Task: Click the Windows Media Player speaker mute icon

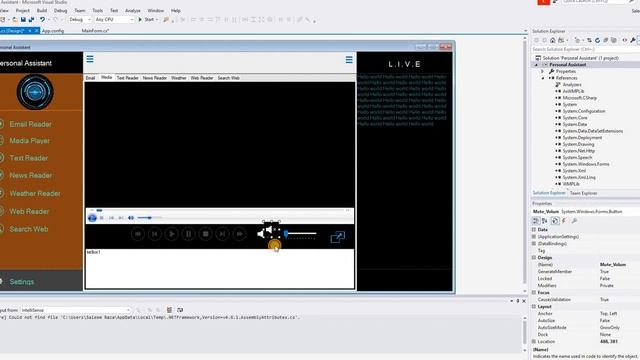Action: point(131,218)
